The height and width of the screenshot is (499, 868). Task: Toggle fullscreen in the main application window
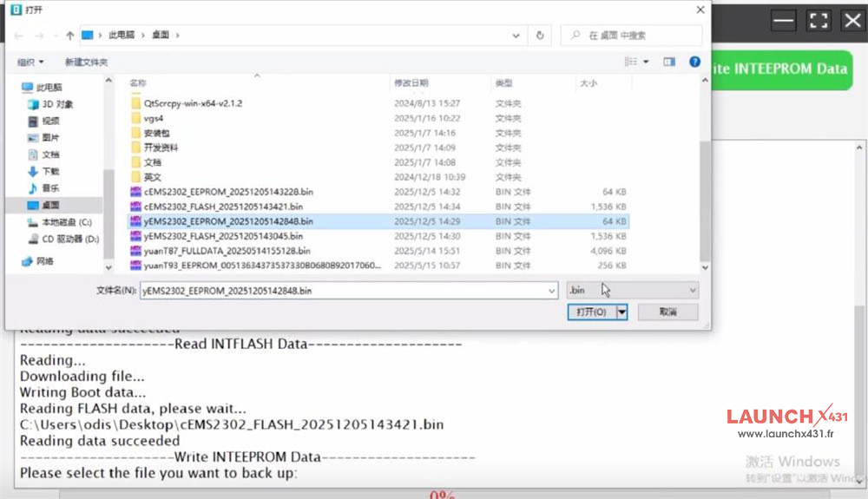[x=819, y=21]
